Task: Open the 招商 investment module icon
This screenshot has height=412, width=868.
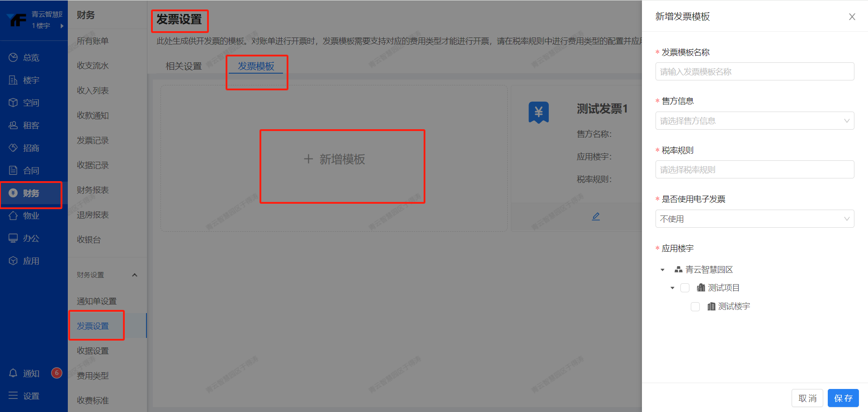Action: point(30,148)
